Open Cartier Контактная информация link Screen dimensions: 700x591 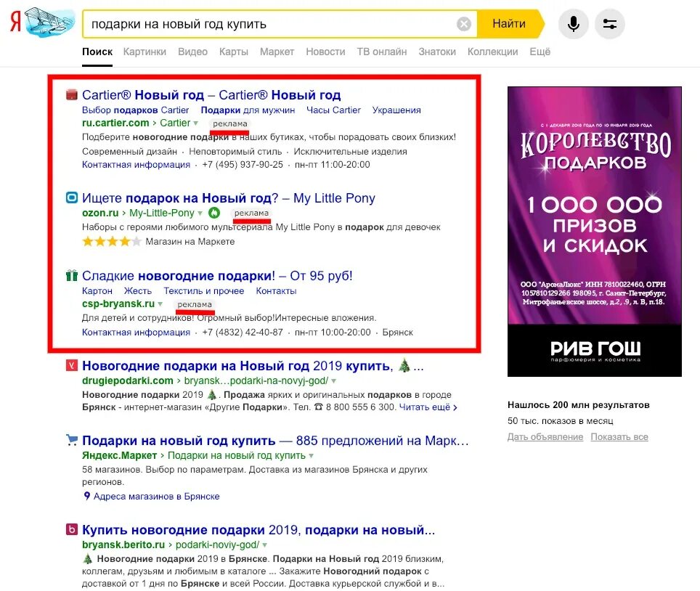(137, 164)
